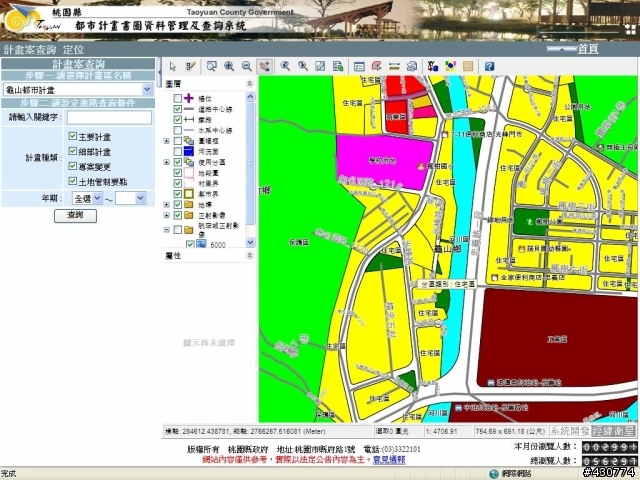This screenshot has width=640, height=480.
Task: Open the XY coordinate locate tool
Action: coord(433,66)
